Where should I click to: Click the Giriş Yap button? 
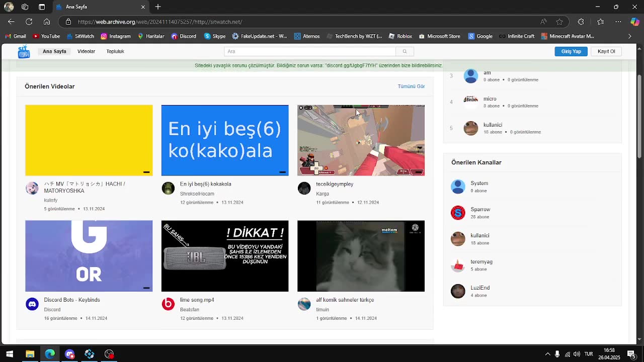[x=571, y=51]
